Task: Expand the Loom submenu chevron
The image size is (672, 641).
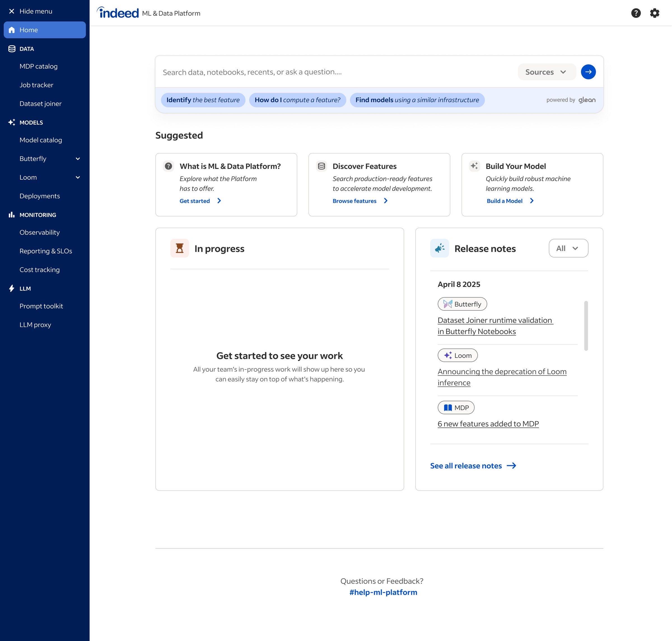Action: (78, 177)
